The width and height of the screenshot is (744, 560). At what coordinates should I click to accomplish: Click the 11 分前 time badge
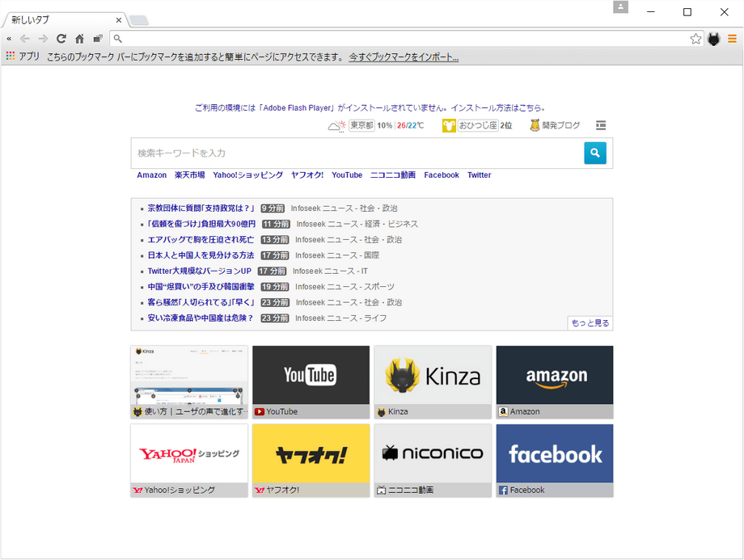point(276,224)
